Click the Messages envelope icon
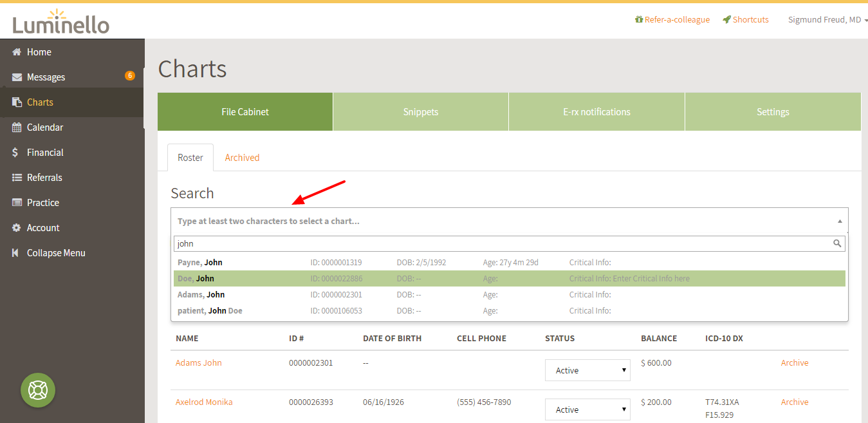The image size is (868, 423). (17, 77)
